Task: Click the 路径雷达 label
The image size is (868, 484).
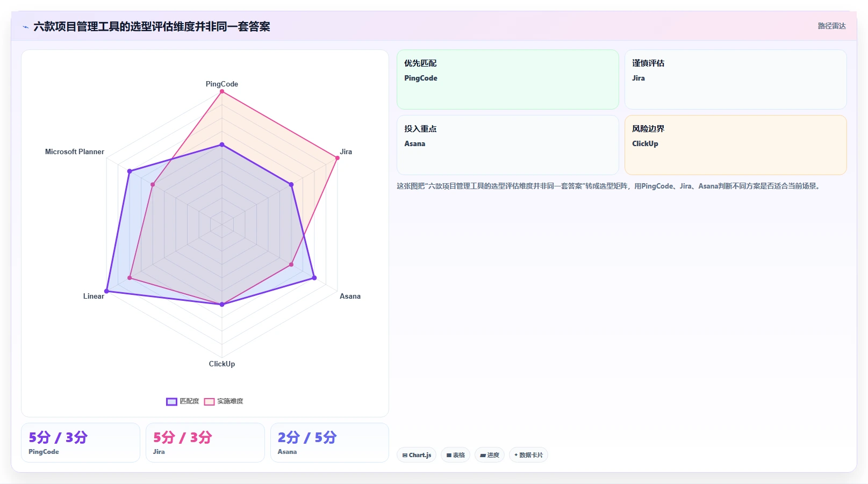Action: coord(831,26)
